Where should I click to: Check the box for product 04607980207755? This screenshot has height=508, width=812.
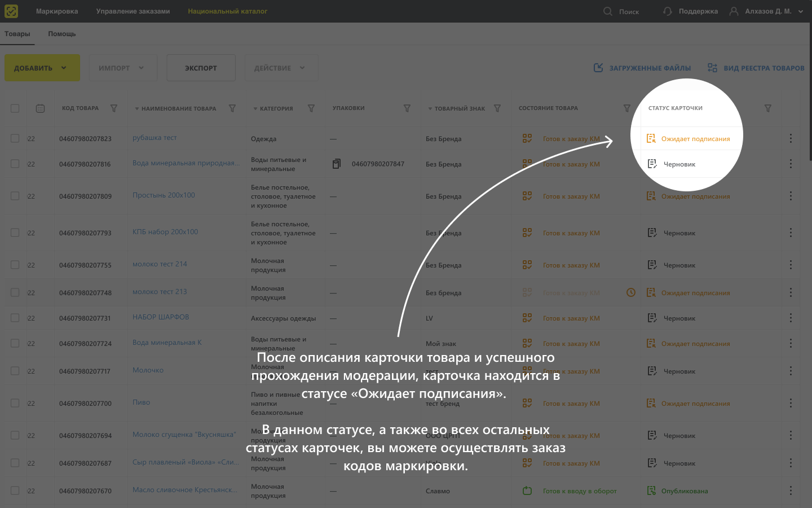15,265
